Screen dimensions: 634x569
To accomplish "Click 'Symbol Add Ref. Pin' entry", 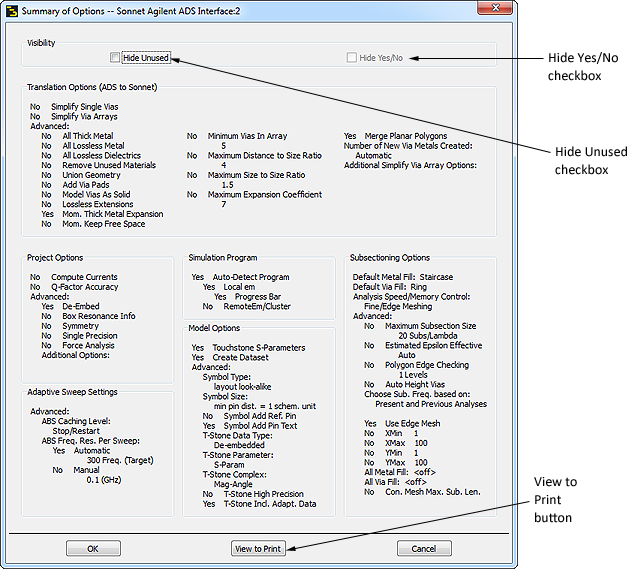I will click(260, 416).
